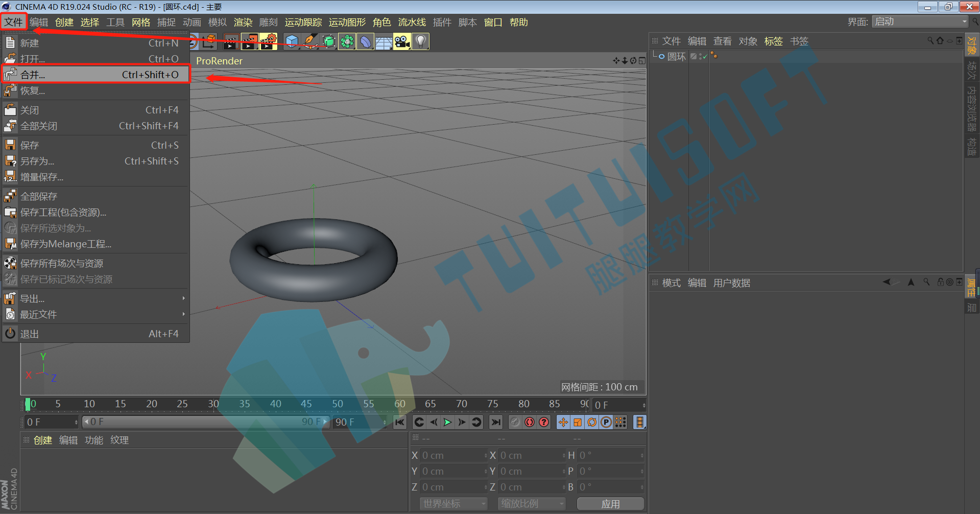Open the 缩放比例 dropdown
Image resolution: width=980 pixels, height=514 pixels.
click(532, 504)
